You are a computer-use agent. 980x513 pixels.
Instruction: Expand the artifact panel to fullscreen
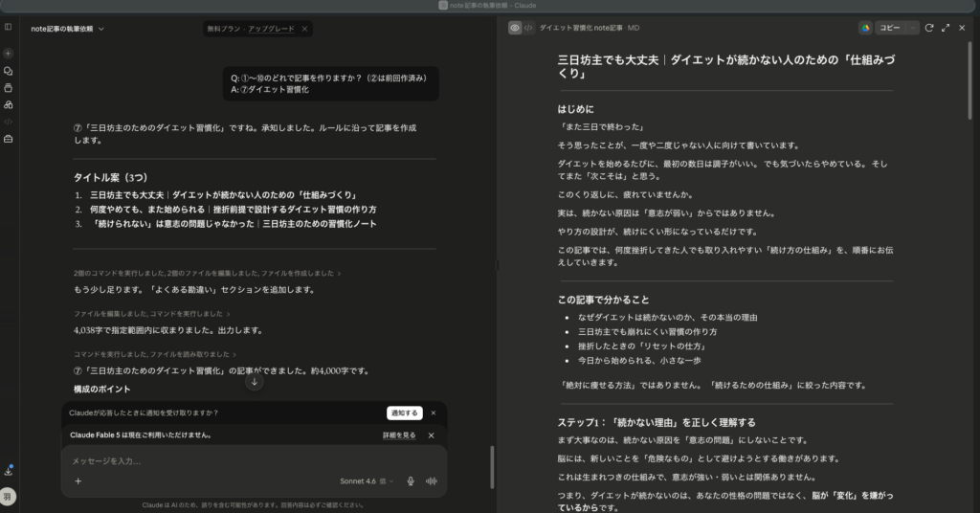click(x=945, y=28)
